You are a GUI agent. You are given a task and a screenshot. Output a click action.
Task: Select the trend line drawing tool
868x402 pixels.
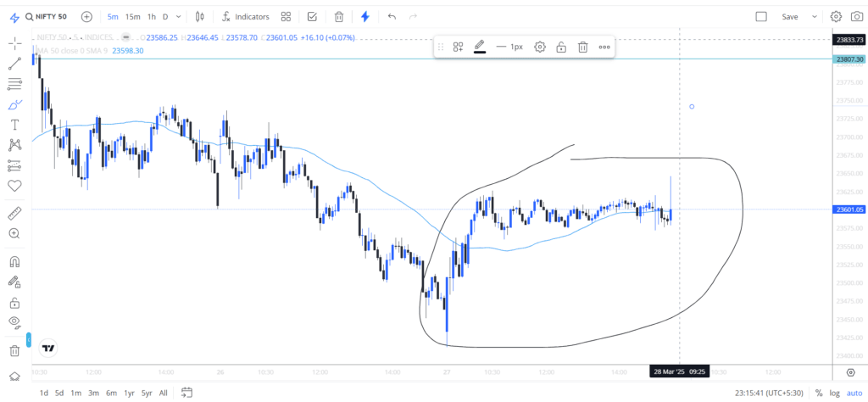pyautogui.click(x=15, y=64)
